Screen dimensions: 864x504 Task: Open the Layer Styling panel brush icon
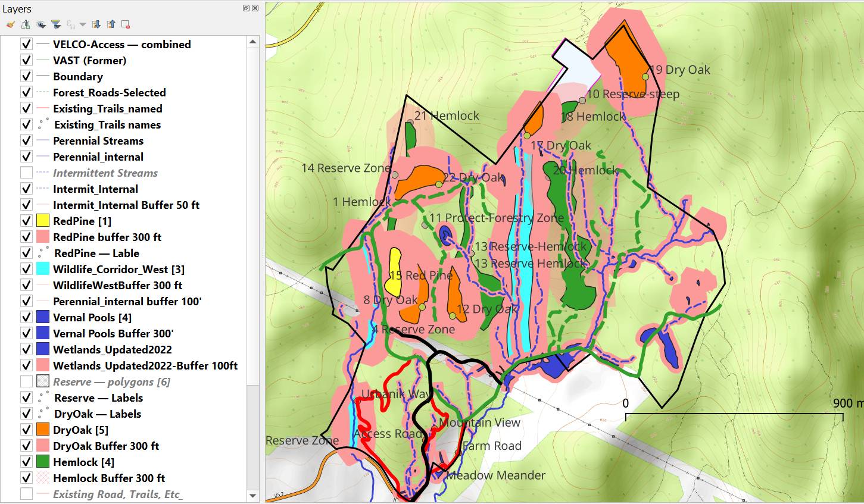point(10,24)
